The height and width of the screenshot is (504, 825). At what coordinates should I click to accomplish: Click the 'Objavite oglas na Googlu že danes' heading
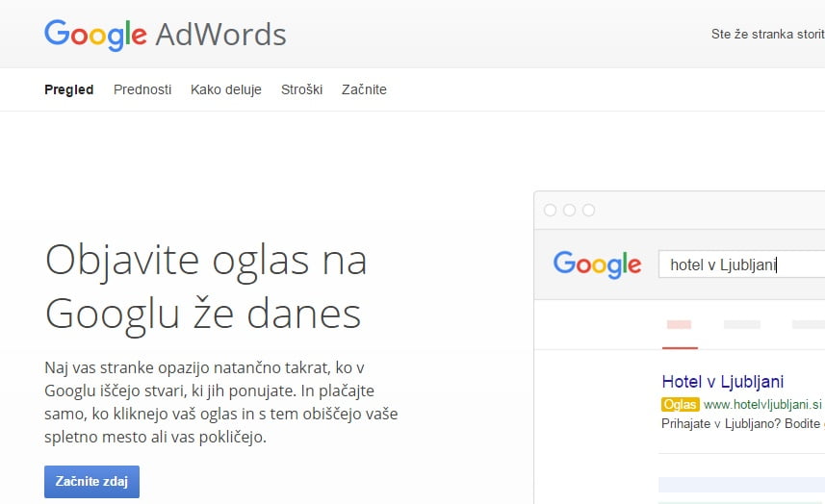coord(206,286)
